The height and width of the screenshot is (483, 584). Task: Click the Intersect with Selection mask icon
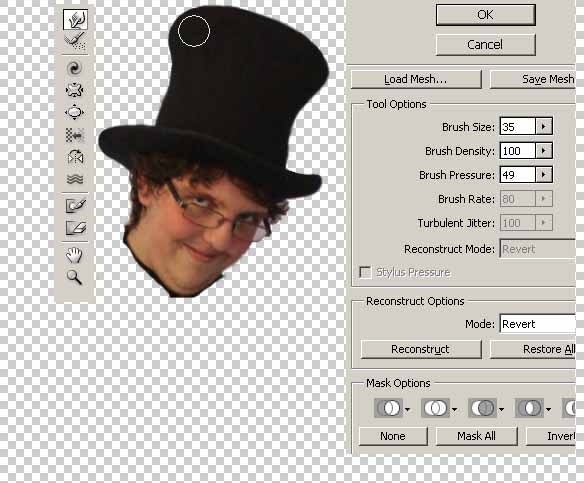(529, 408)
